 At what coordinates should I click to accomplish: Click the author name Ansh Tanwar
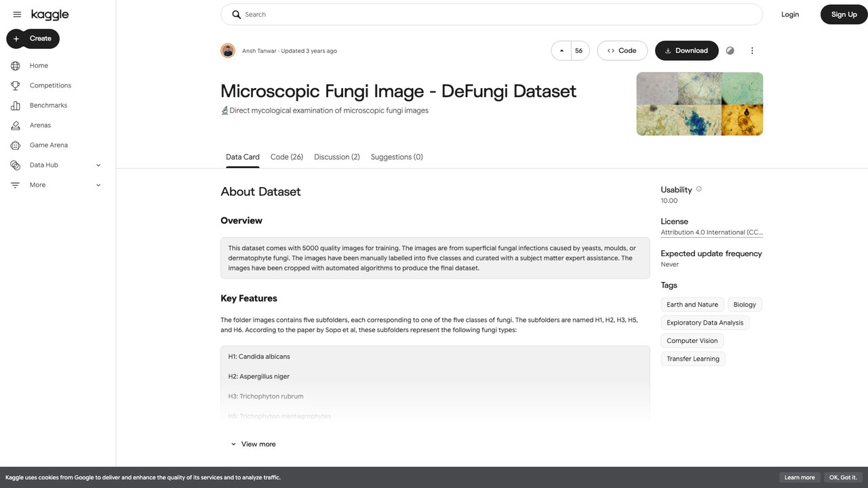coord(259,51)
